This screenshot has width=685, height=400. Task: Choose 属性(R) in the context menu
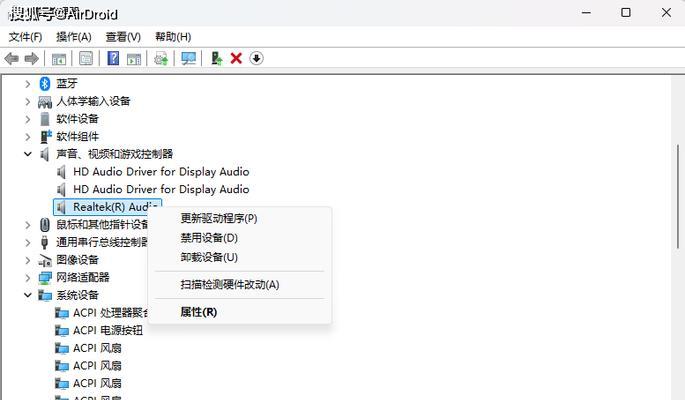click(x=239, y=312)
